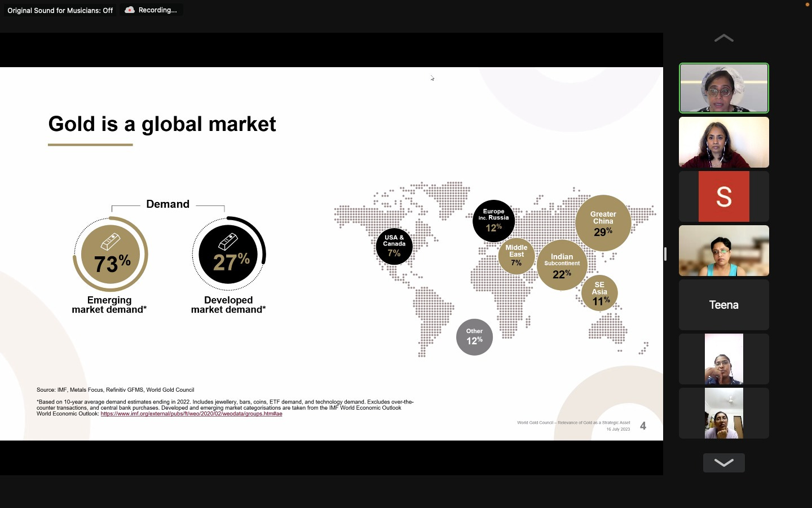Click the Indian Subcontinent 22% bubble
Image resolution: width=812 pixels, height=508 pixels.
pyautogui.click(x=562, y=265)
